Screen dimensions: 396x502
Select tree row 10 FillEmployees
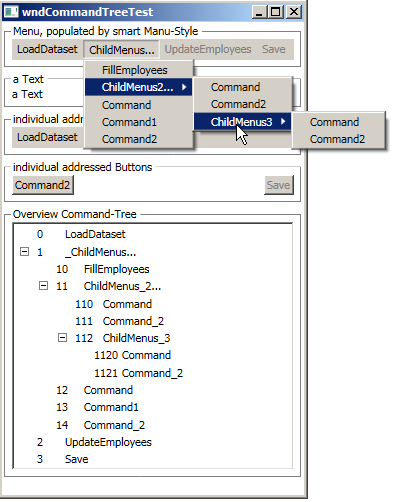tap(103, 269)
